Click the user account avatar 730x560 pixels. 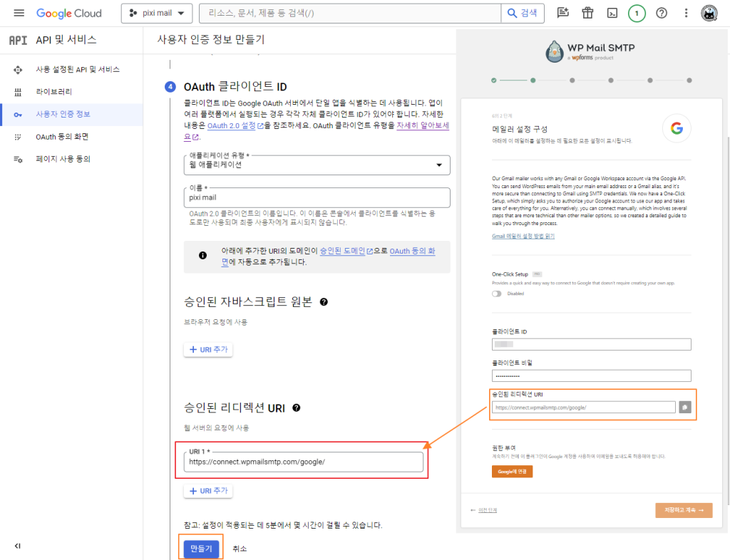pyautogui.click(x=709, y=13)
